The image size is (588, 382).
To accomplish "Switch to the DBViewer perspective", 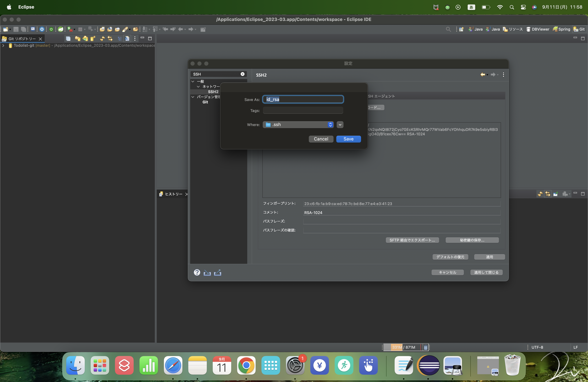I will coord(538,29).
